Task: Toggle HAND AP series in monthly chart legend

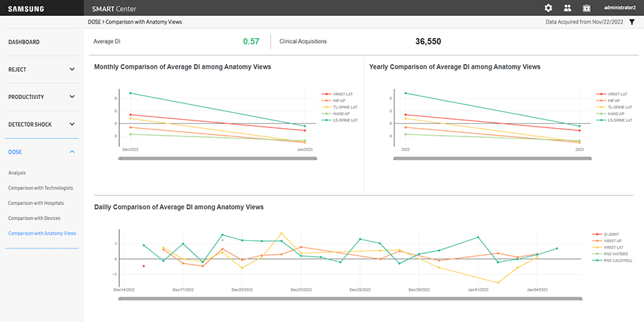Action: point(341,114)
